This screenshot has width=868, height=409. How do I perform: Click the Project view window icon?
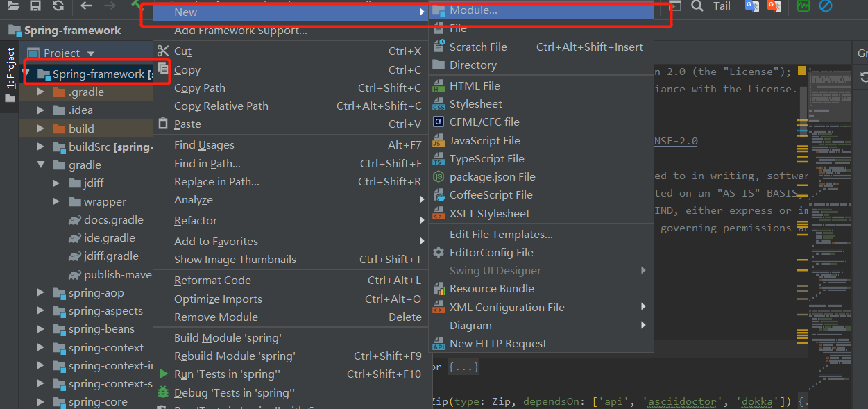point(33,53)
